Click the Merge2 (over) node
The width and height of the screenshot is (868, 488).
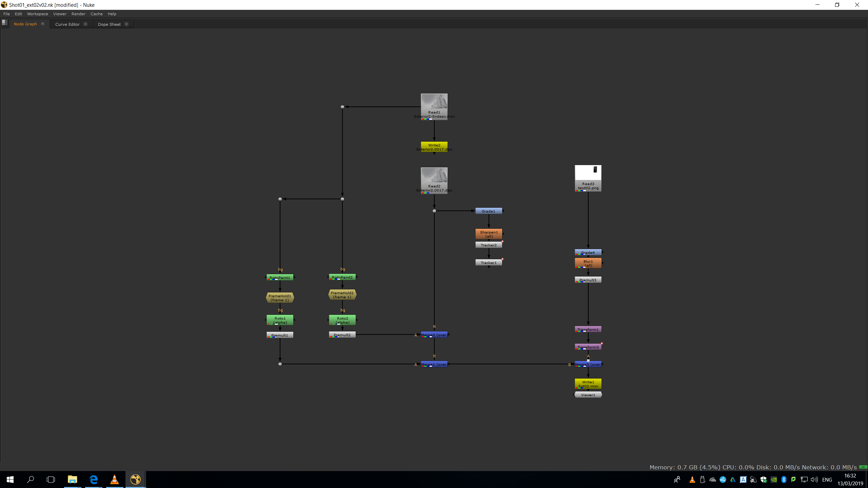(x=434, y=335)
